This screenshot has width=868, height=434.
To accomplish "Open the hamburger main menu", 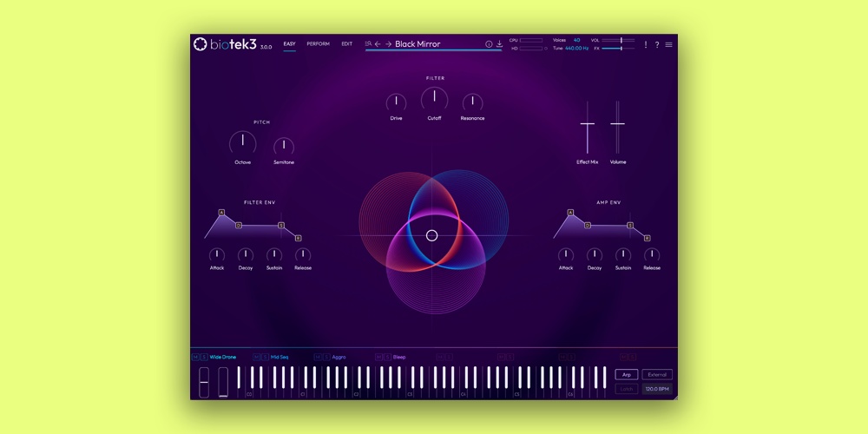I will point(668,44).
